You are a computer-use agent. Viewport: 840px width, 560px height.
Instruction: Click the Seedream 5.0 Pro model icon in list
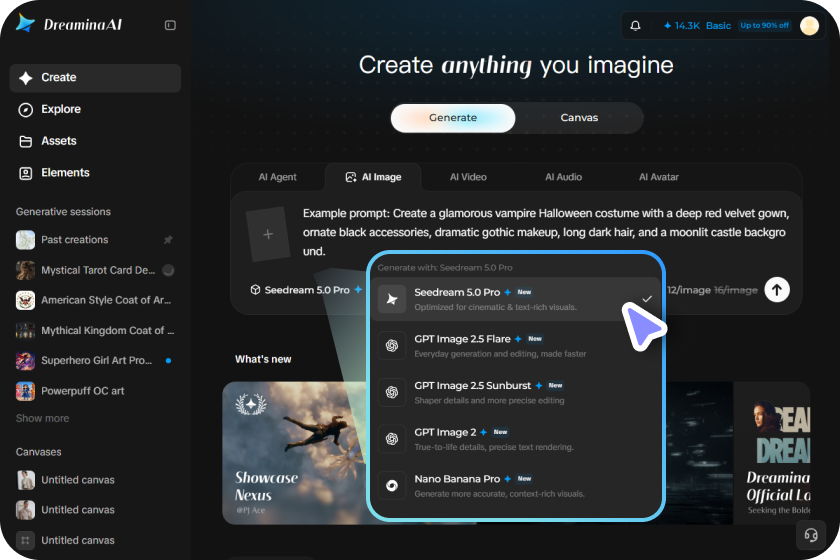392,299
